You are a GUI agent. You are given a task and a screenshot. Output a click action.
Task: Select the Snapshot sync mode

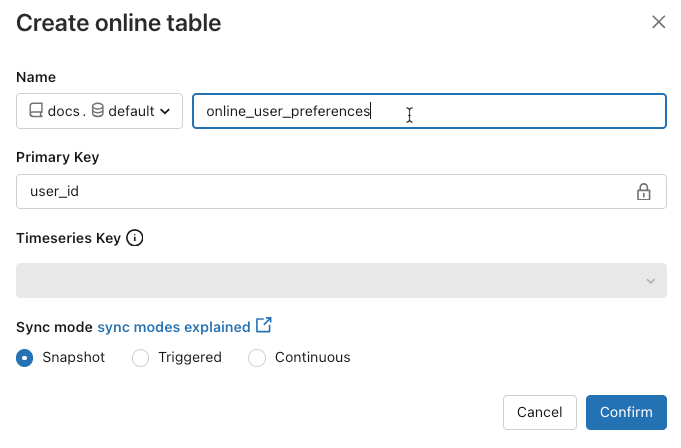pyautogui.click(x=25, y=357)
